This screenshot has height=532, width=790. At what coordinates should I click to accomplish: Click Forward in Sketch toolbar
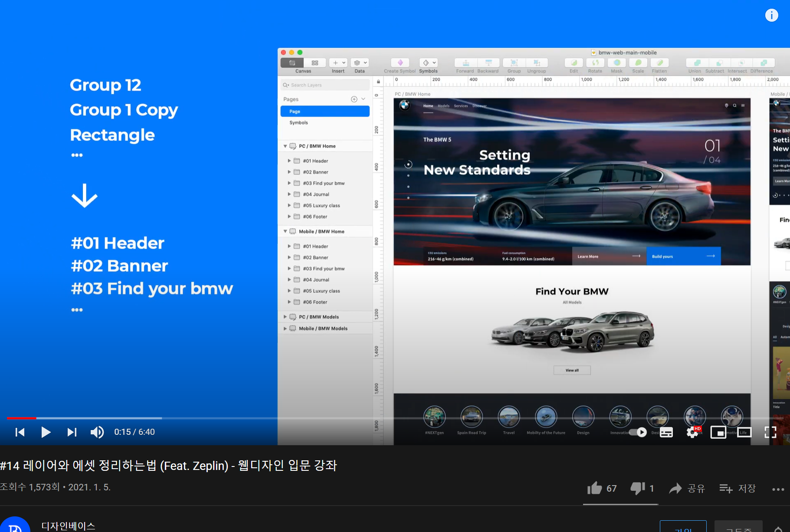pos(465,63)
